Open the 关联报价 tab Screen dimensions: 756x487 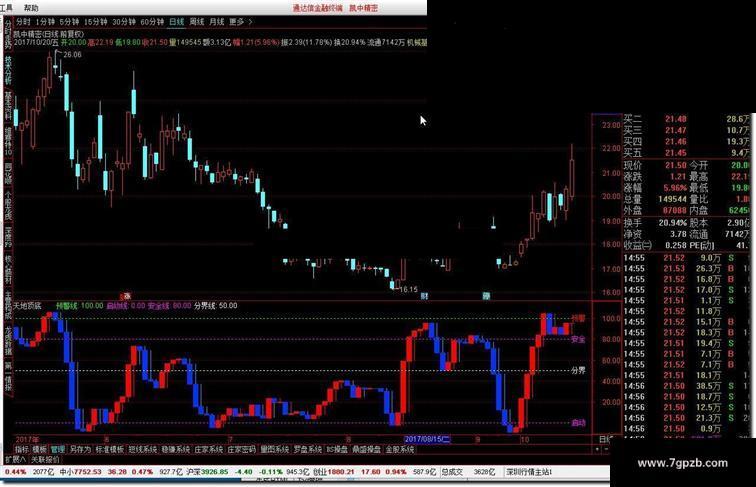45,460
